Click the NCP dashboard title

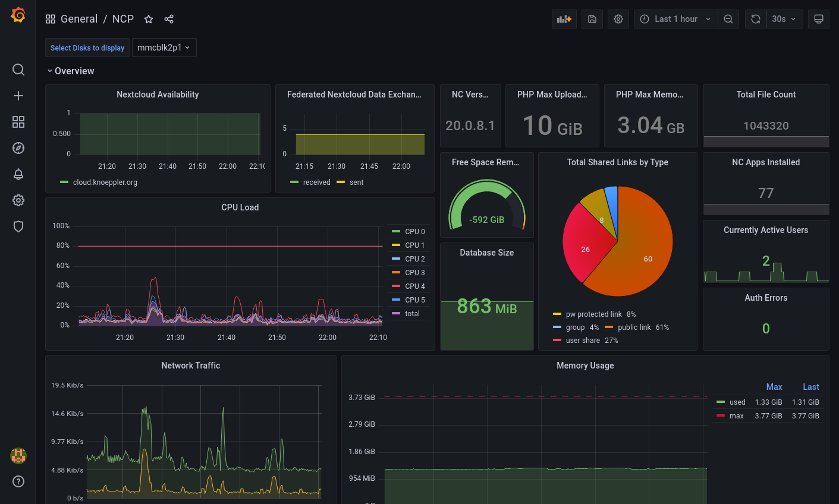coord(123,19)
